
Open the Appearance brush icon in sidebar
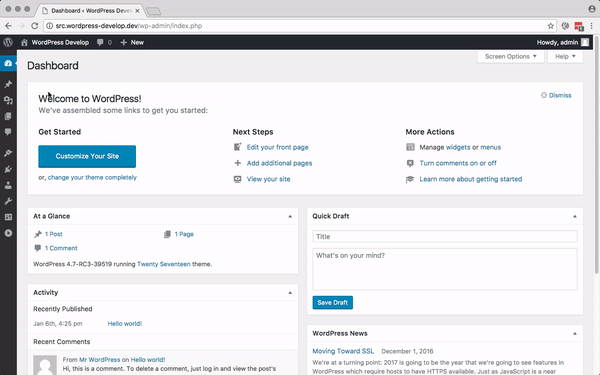tap(8, 153)
